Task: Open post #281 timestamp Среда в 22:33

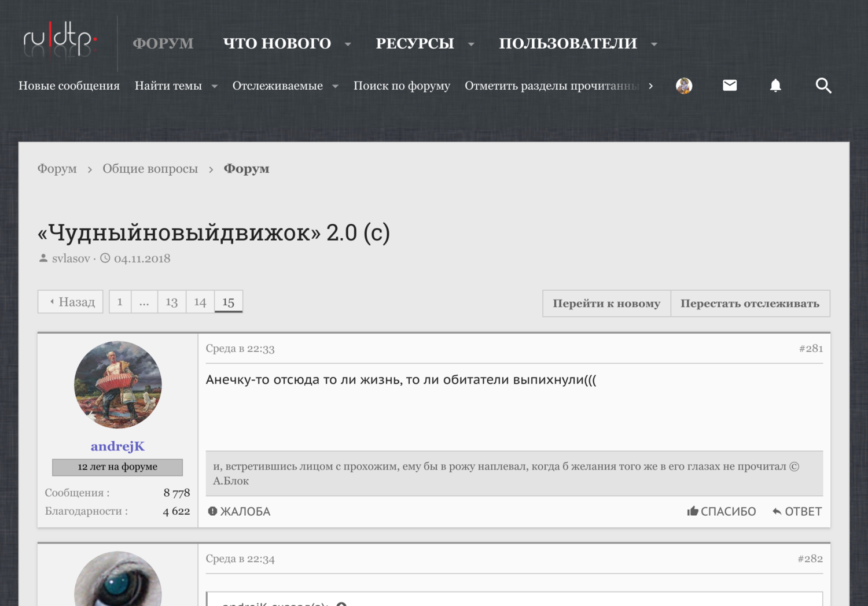Action: [x=240, y=349]
